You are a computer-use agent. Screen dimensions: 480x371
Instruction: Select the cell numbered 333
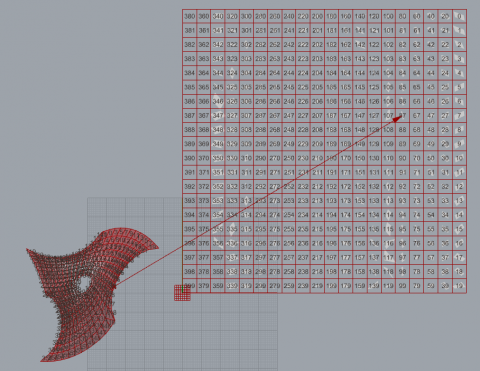232,201
